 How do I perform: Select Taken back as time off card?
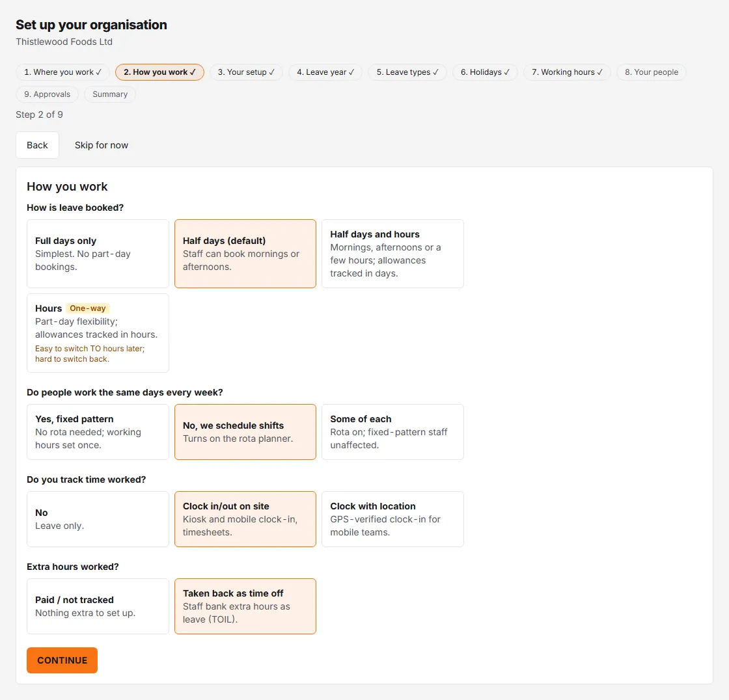245,606
